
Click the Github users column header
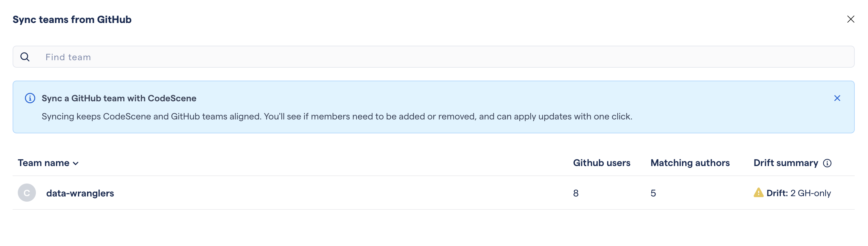[x=602, y=163]
